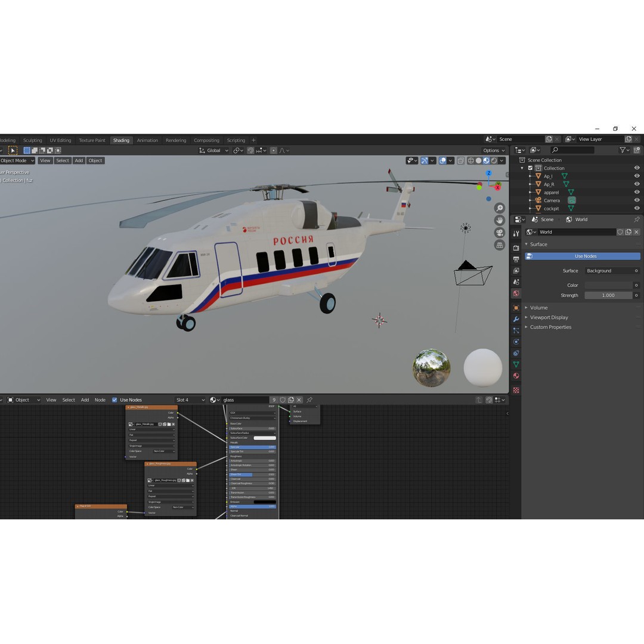The height and width of the screenshot is (644, 644).
Task: Open the Texture properties checker tab
Action: pyautogui.click(x=516, y=390)
